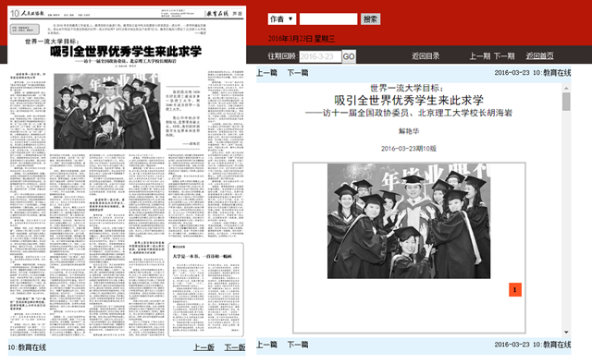The image size is (592, 364).
Task: Click the search keyword input field
Action: [x=328, y=18]
